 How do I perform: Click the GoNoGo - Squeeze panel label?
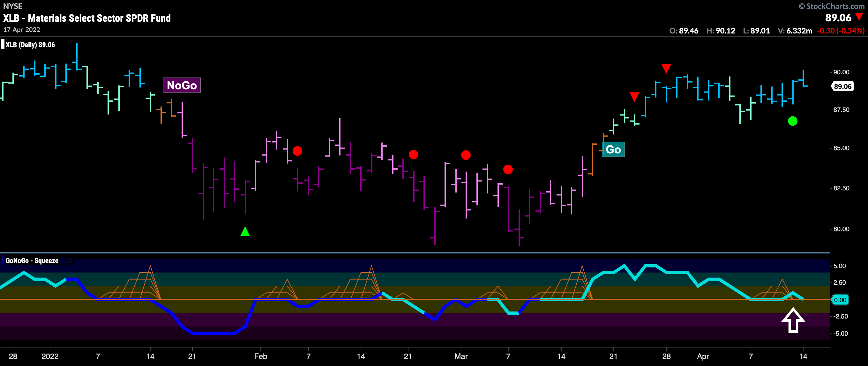pyautogui.click(x=32, y=260)
